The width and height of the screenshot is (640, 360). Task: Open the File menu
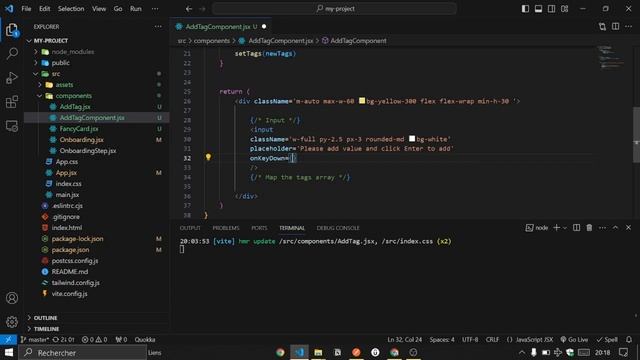(26, 9)
